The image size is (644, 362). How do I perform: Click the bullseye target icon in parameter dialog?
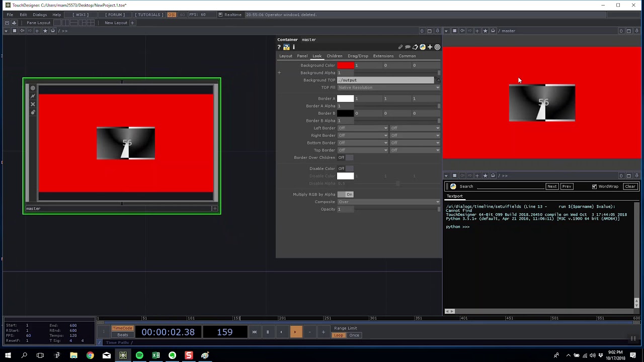437,47
